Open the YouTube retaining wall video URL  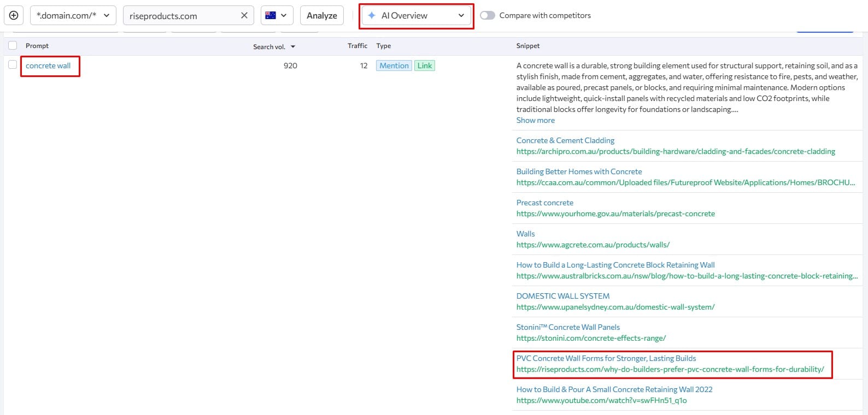click(601, 400)
